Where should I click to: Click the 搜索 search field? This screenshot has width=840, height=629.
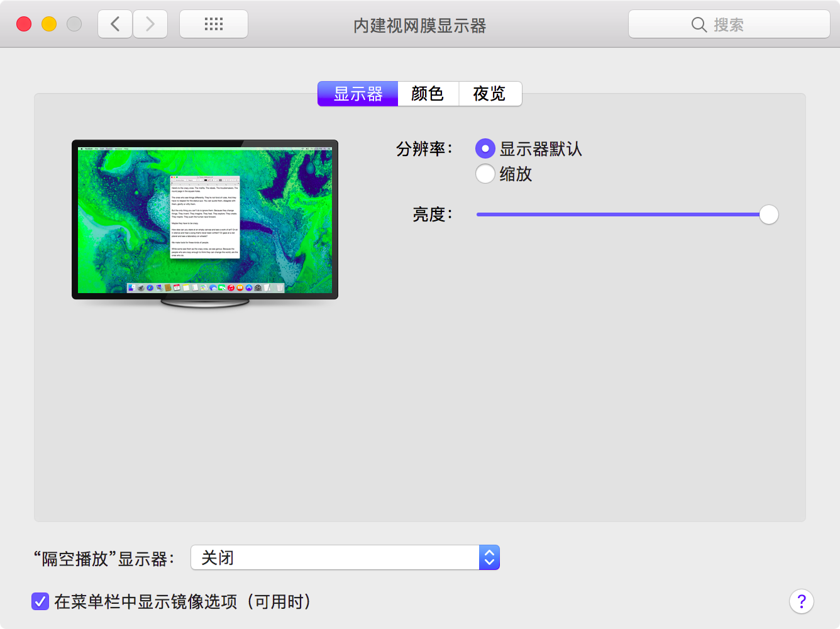[729, 25]
